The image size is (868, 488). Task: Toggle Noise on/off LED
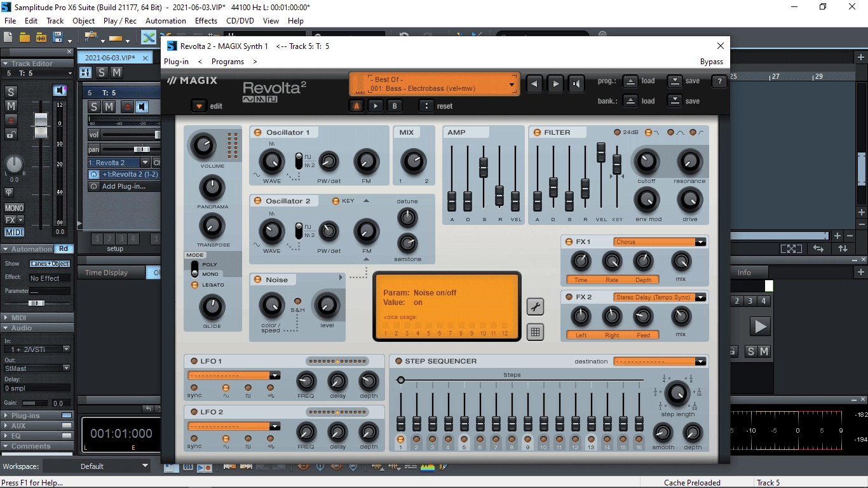pyautogui.click(x=257, y=280)
